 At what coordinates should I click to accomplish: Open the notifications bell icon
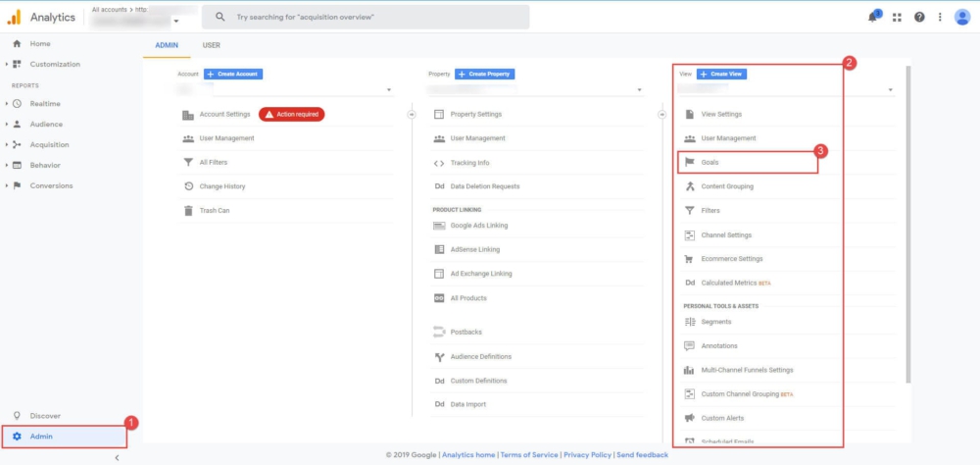pos(872,17)
